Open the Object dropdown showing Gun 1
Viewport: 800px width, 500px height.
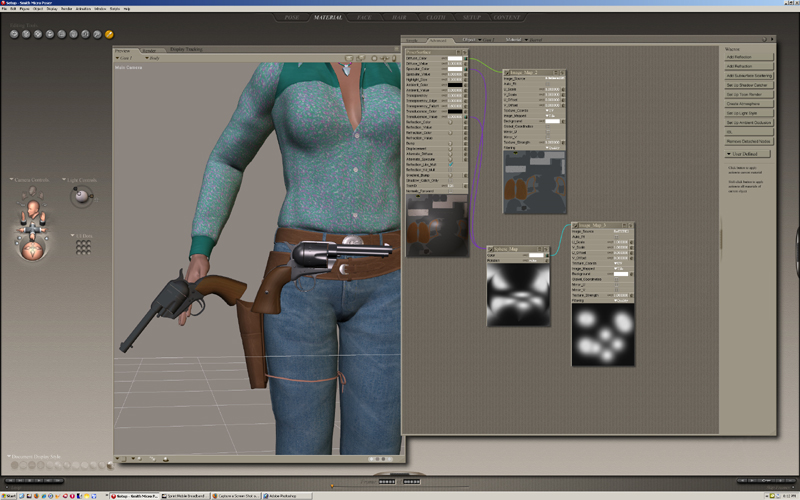486,39
